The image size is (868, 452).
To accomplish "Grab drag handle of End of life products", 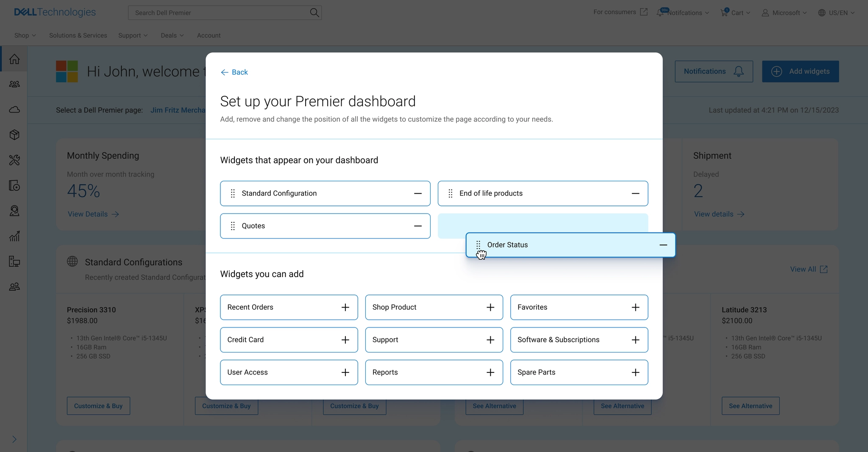I will point(451,194).
